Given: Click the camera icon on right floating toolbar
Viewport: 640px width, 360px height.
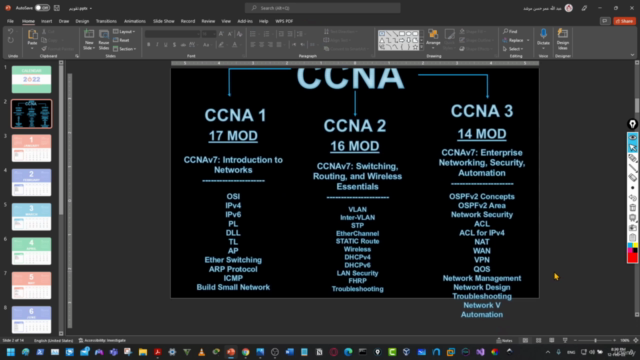Looking at the screenshot, I should [x=632, y=228].
